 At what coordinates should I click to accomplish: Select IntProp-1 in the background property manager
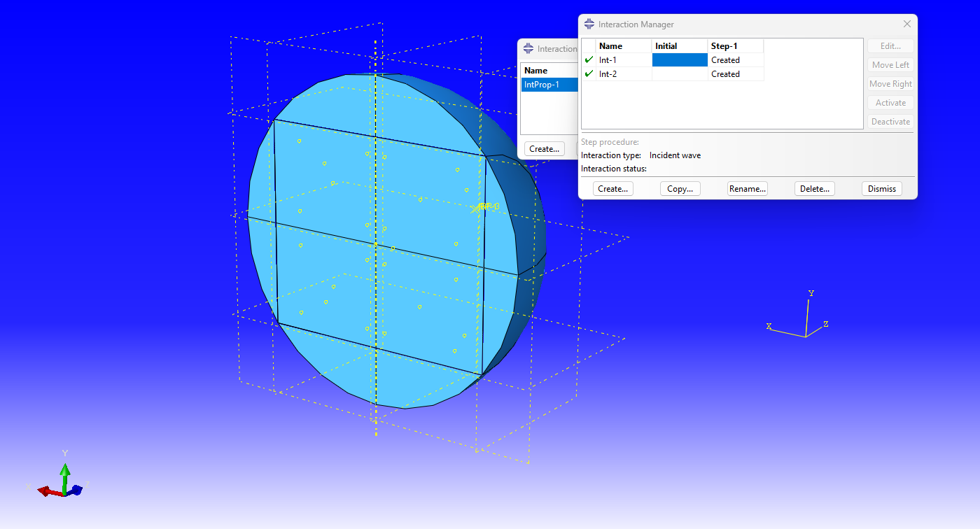pos(550,85)
